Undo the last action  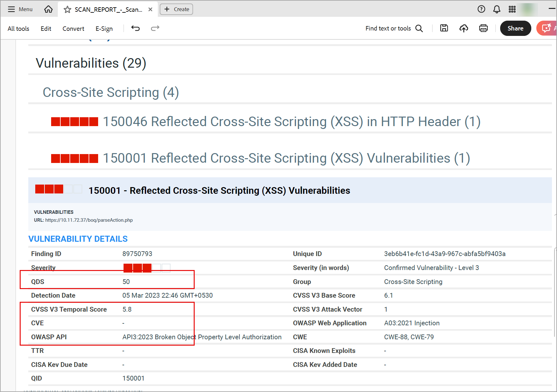135,28
